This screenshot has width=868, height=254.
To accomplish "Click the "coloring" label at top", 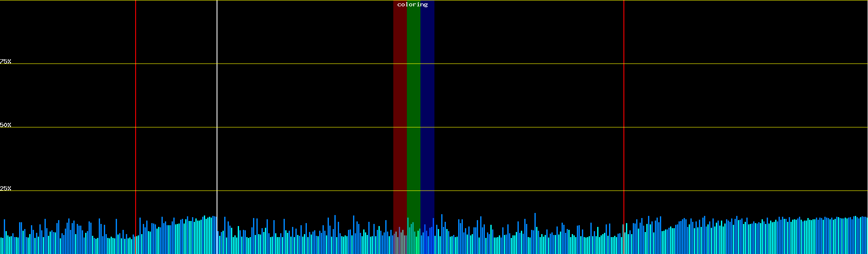I will click(412, 5).
